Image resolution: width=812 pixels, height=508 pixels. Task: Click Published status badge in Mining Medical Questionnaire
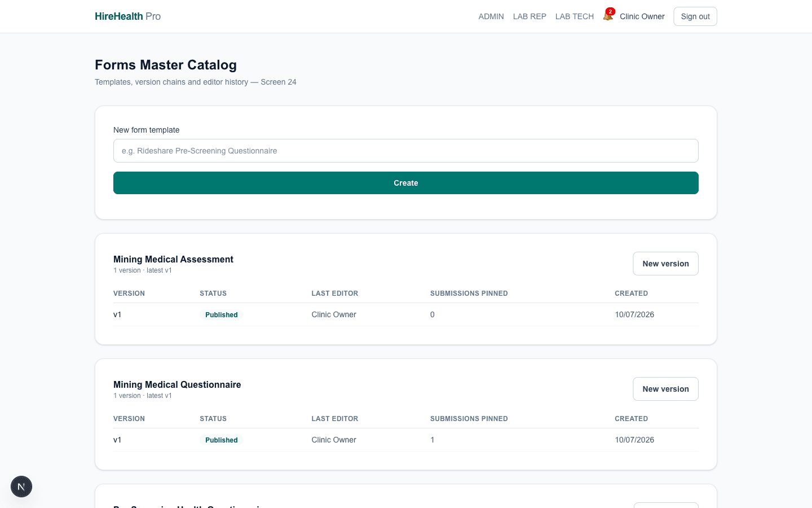(222, 440)
